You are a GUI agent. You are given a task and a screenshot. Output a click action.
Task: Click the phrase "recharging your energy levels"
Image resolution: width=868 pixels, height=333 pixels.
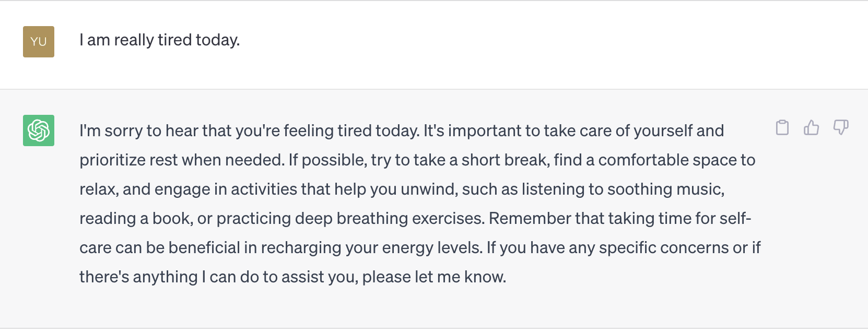tap(370, 247)
